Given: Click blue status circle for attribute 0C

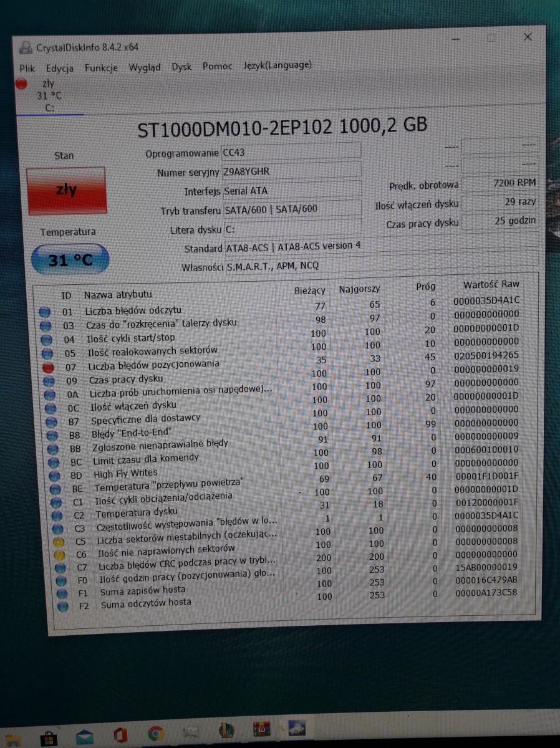Looking at the screenshot, I should click(49, 408).
